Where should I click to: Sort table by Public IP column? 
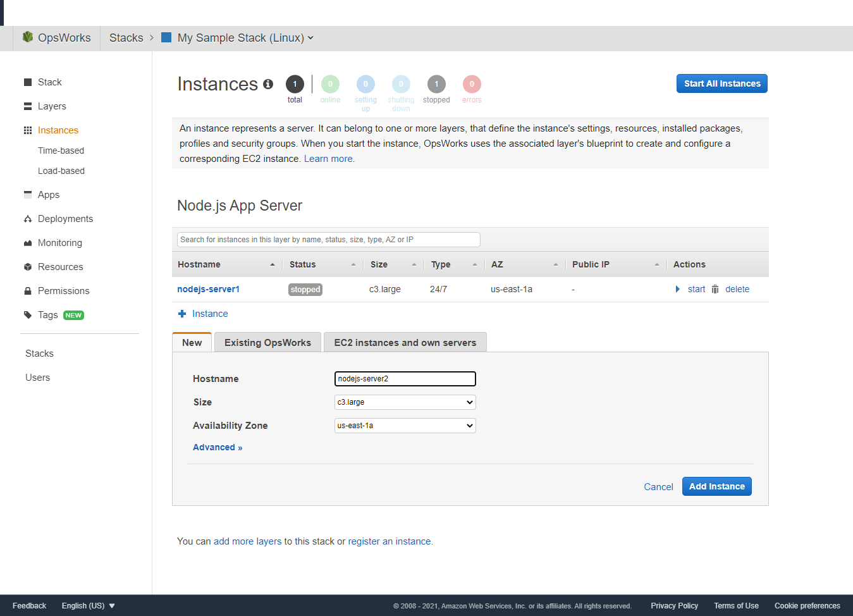(616, 264)
